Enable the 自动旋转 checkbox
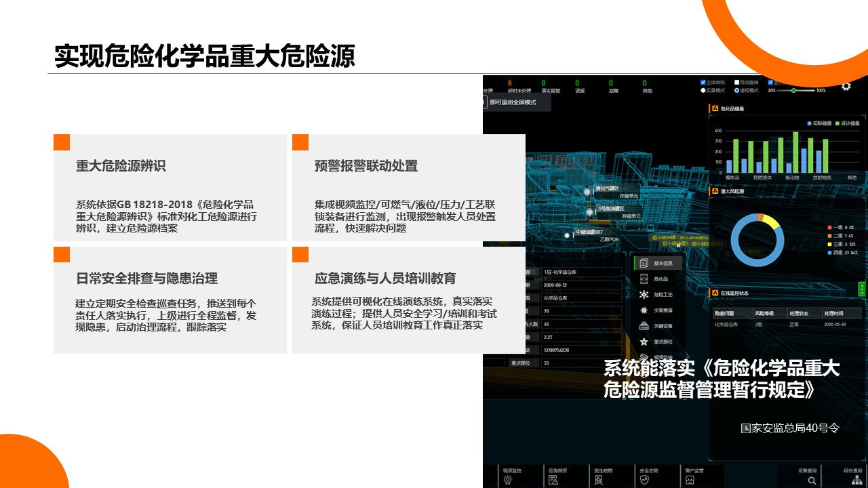 coord(737,83)
